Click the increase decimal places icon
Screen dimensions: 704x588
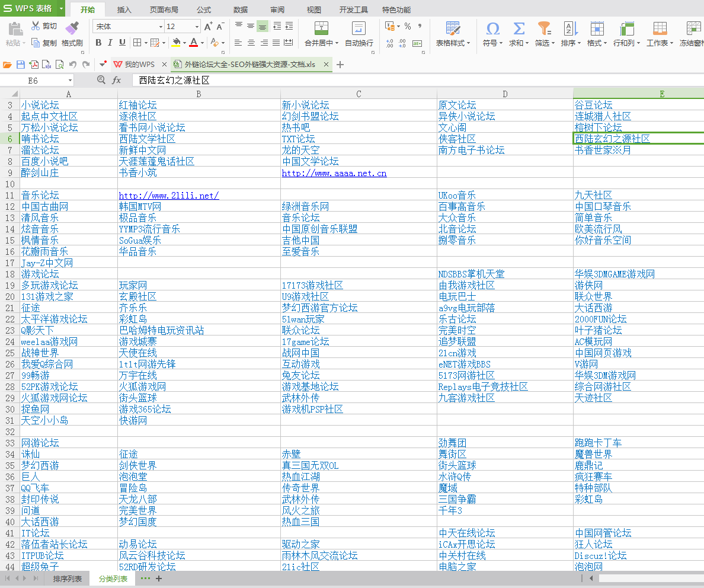[390, 43]
